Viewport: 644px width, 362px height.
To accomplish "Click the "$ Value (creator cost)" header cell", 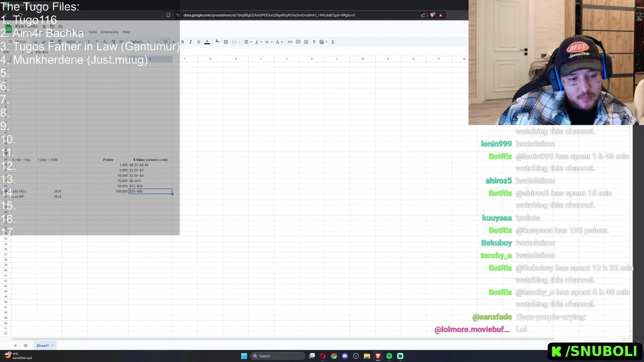I will [150, 159].
